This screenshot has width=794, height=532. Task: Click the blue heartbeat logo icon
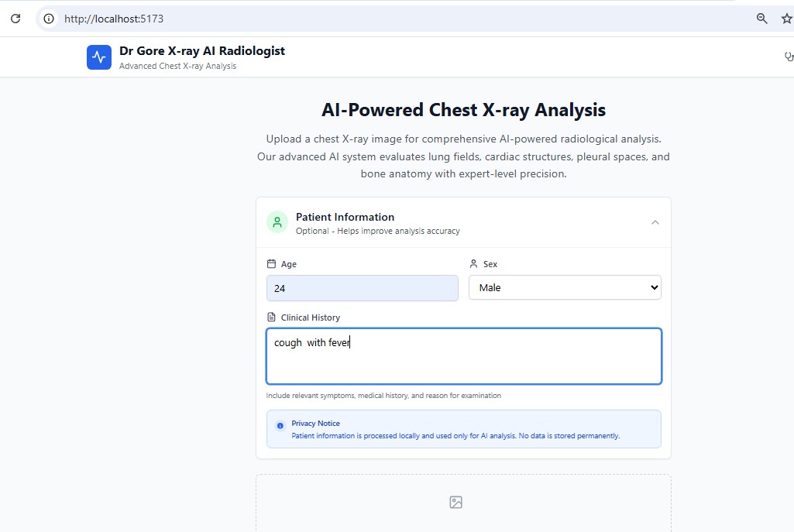click(98, 57)
